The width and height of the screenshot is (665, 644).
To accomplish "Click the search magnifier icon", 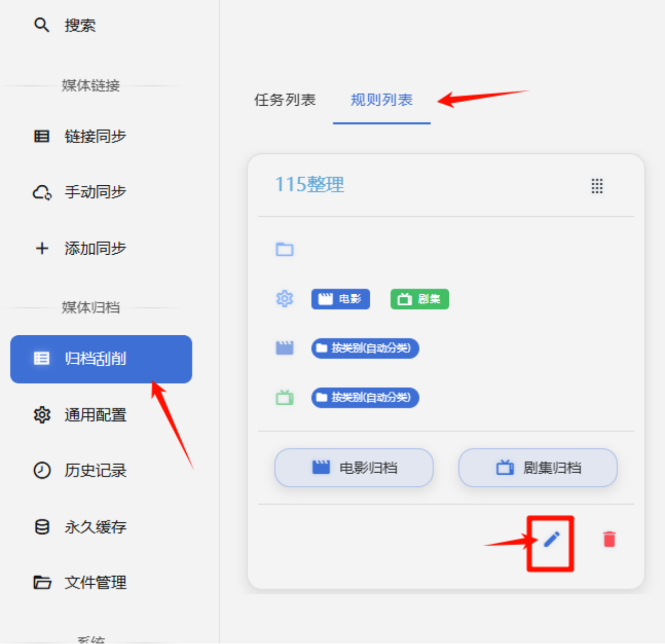I will 42,25.
